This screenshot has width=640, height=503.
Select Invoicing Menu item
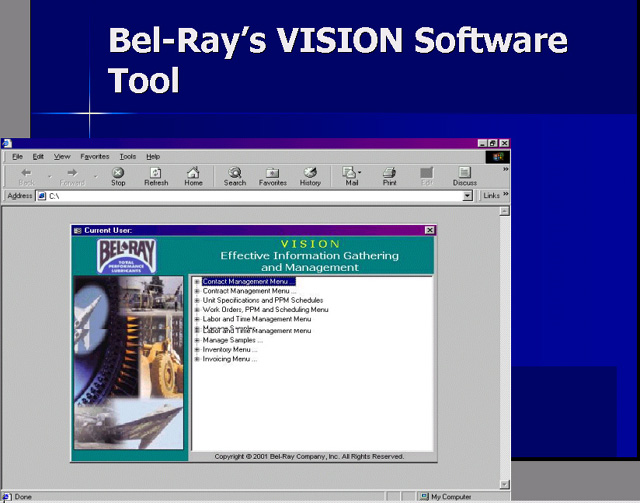230,359
